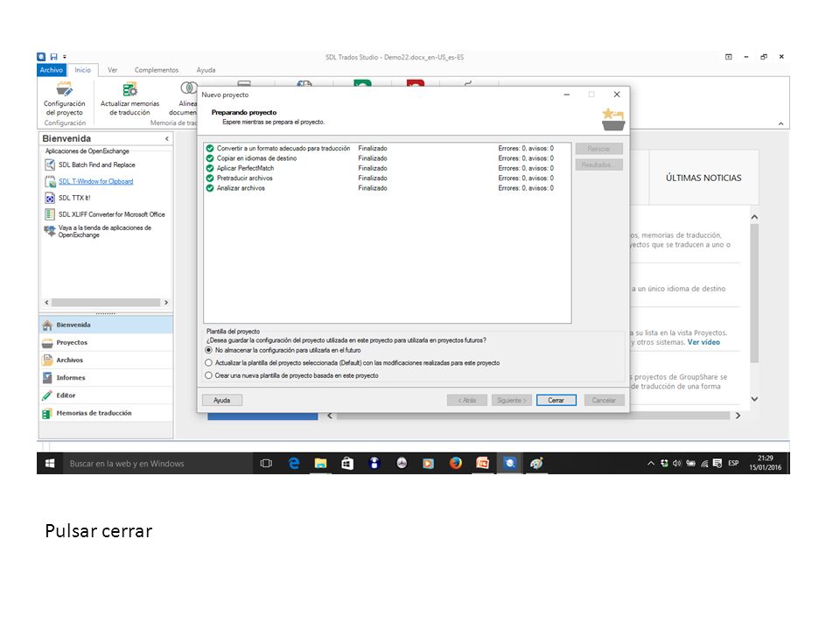The image size is (840, 630).
Task: Click the 'Buscar en la web y en Windows' search box
Action: (x=157, y=464)
